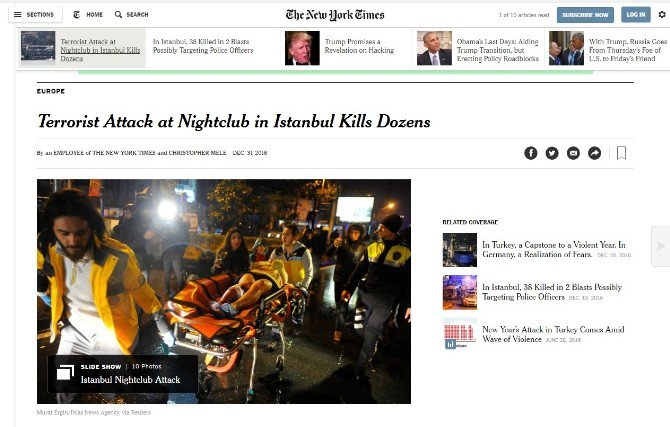Viewport: 670px width, 427px height.
Task: Open New Year's Attack in Turkey related link
Action: click(x=553, y=334)
